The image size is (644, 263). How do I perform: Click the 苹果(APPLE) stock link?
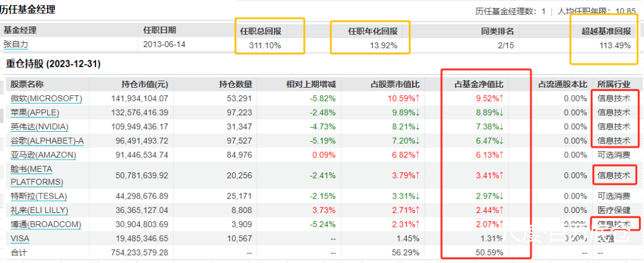[35, 112]
